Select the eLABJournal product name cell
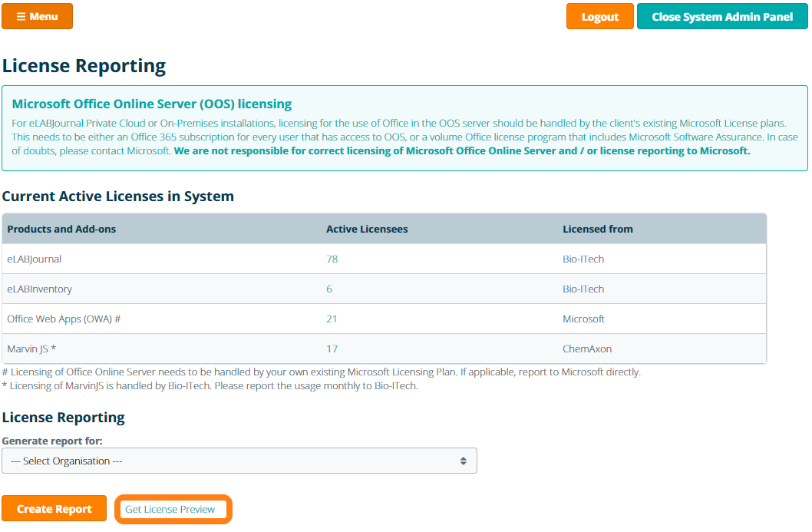 click(x=35, y=259)
